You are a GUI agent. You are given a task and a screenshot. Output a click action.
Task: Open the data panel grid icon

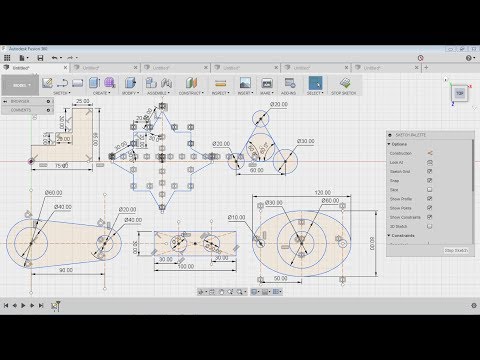(7, 58)
